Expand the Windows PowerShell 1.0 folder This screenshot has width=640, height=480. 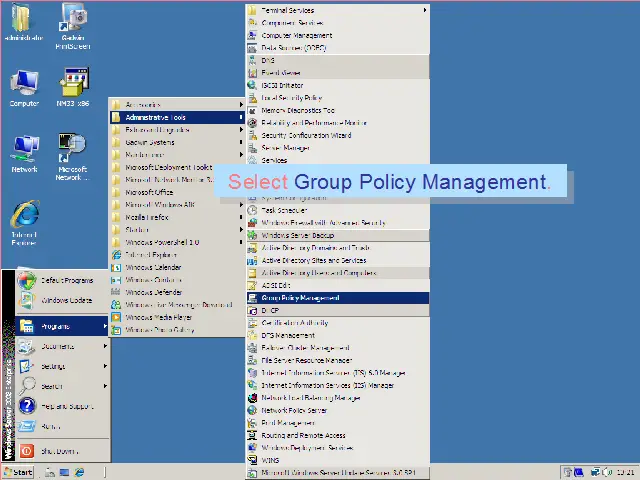[177, 242]
